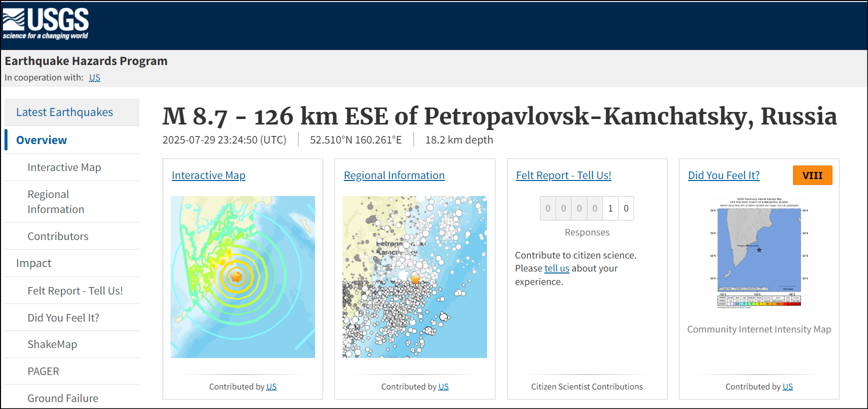Image resolution: width=868 pixels, height=409 pixels.
Task: Click the regional seismicity map thumbnail
Action: 414,277
